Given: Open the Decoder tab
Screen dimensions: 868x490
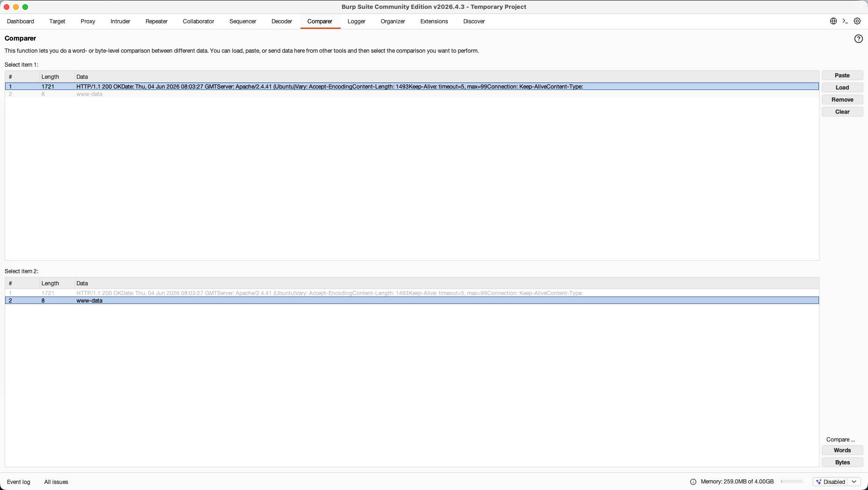Looking at the screenshot, I should (282, 21).
